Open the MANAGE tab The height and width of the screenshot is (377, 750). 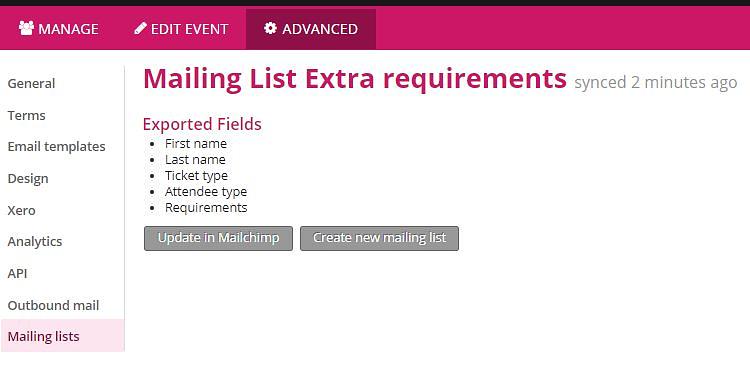click(58, 29)
